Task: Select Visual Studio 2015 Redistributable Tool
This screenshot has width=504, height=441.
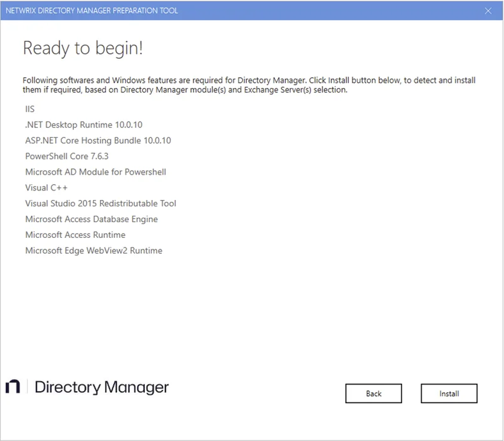Action: 101,204
